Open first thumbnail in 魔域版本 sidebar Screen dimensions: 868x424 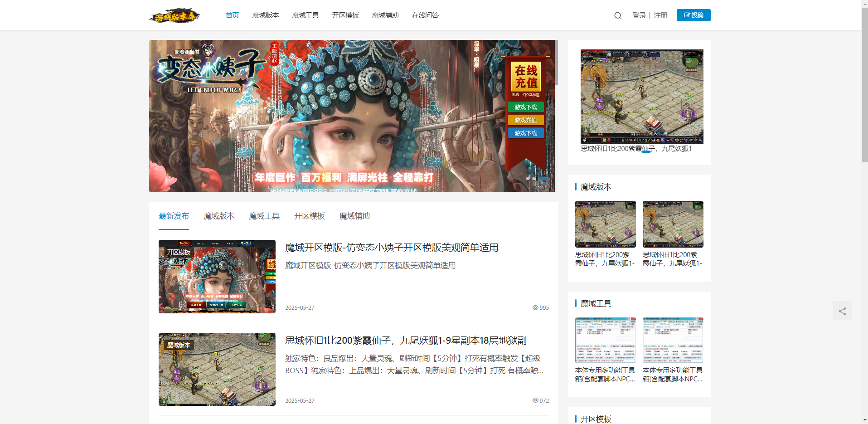point(606,224)
